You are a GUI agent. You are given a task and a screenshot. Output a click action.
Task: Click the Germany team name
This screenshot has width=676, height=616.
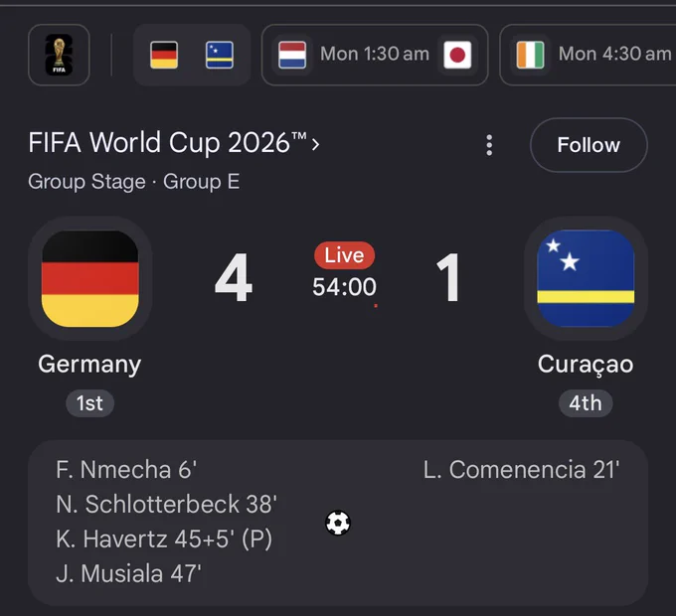coord(89,365)
